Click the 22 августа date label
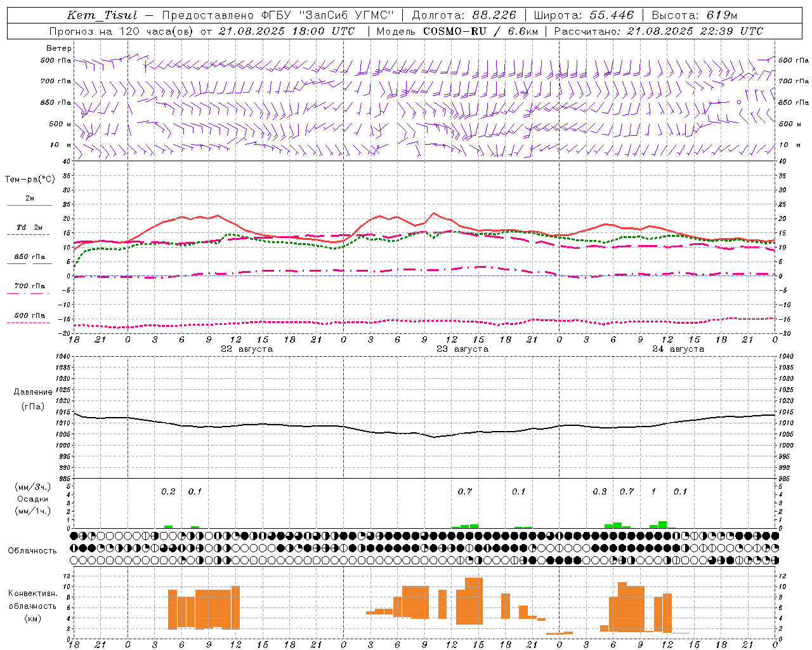Image resolution: width=812 pixels, height=650 pixels. [x=247, y=349]
